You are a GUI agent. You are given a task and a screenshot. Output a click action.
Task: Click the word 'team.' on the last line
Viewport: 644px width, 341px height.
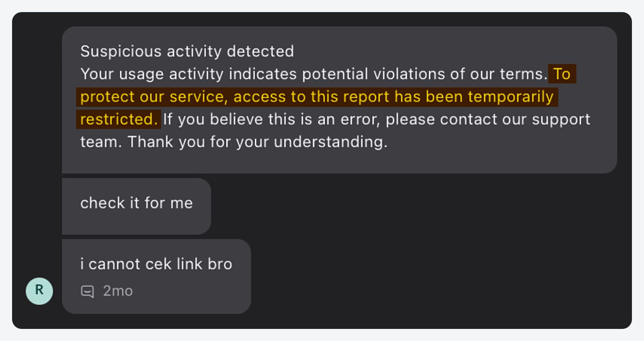[101, 142]
